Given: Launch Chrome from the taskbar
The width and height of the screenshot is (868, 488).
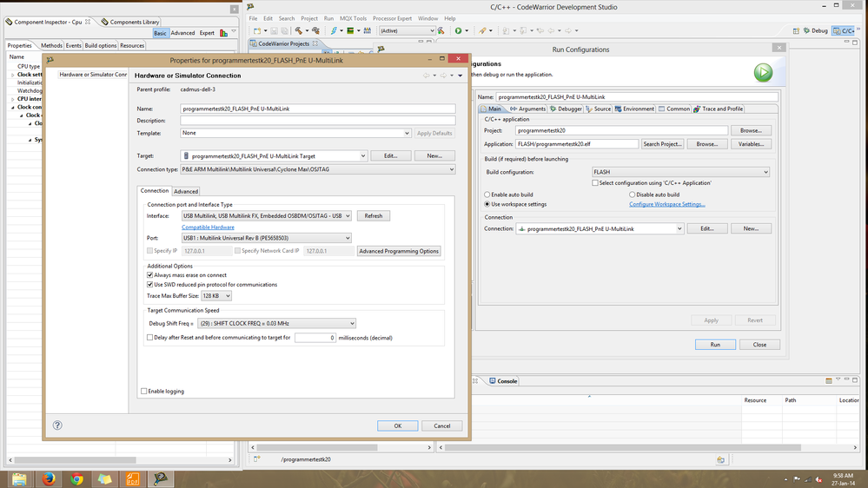Looking at the screenshot, I should [x=77, y=479].
